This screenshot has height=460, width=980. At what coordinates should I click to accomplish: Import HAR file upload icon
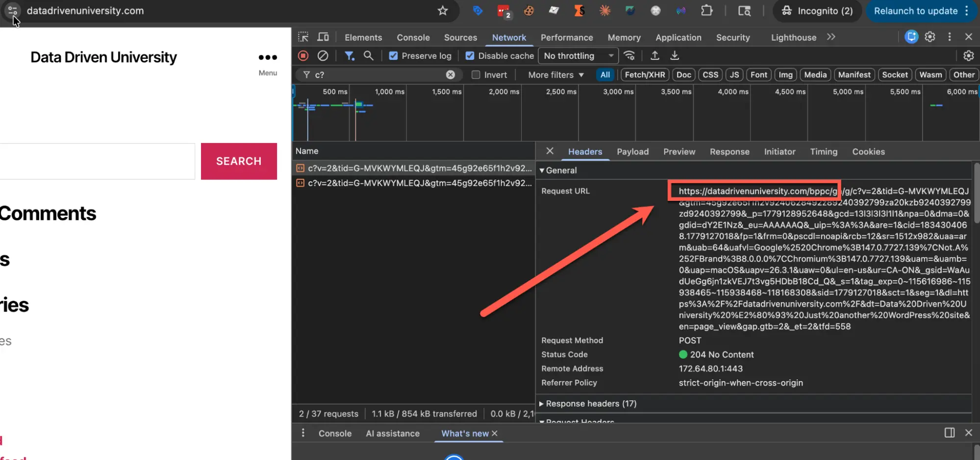click(655, 56)
